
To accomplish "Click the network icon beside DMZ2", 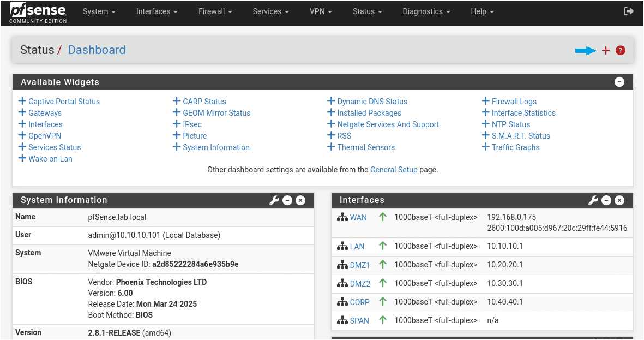I will (x=342, y=283).
